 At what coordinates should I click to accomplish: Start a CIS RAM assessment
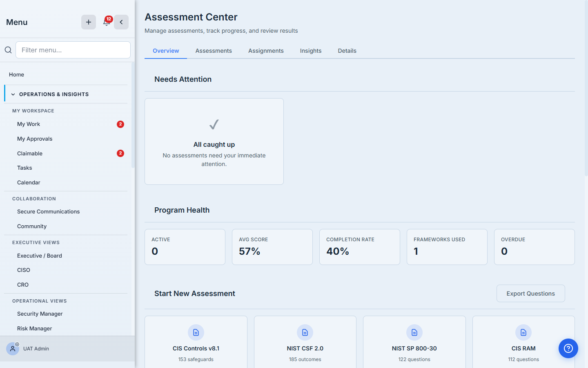tap(523, 342)
